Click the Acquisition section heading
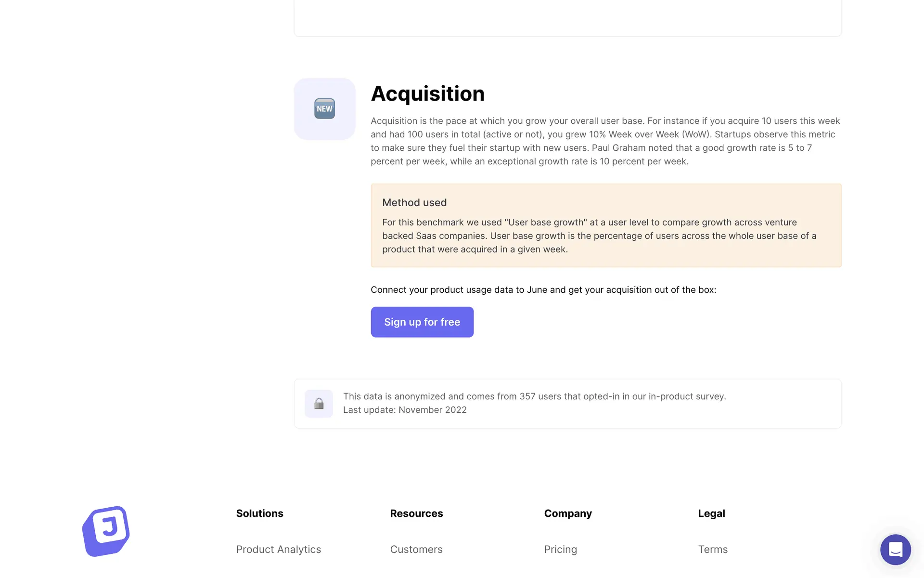The height and width of the screenshot is (578, 924). [427, 93]
